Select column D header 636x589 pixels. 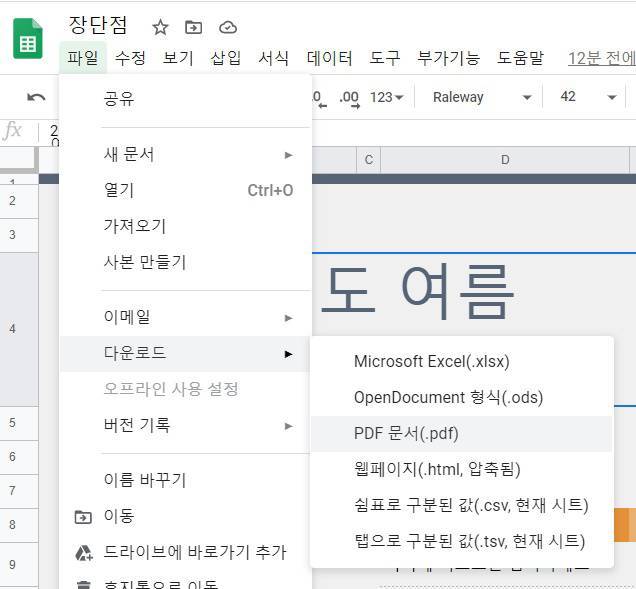(505, 160)
